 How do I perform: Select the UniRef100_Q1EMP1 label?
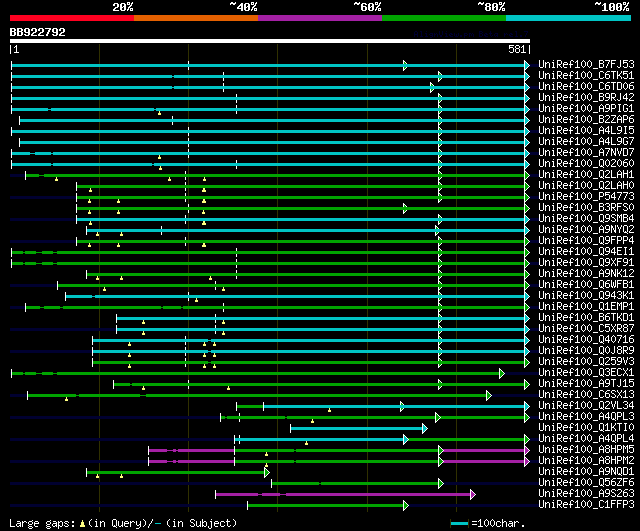pos(586,307)
